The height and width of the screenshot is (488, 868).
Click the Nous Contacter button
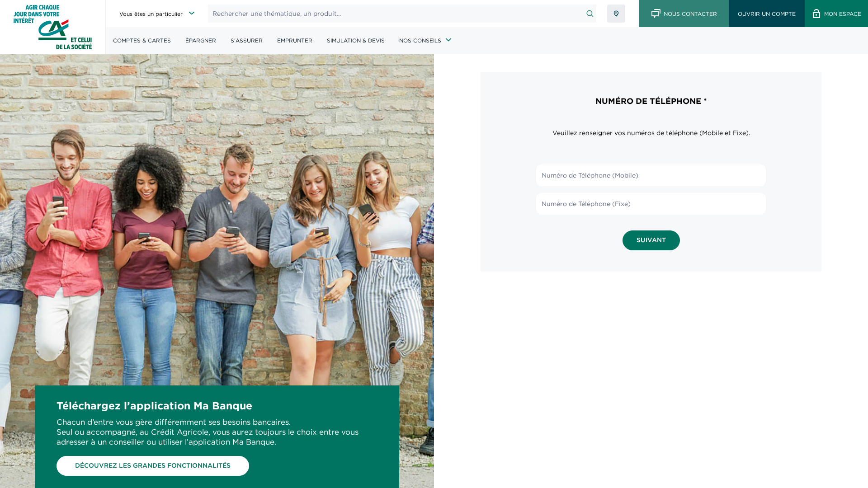pyautogui.click(x=684, y=14)
